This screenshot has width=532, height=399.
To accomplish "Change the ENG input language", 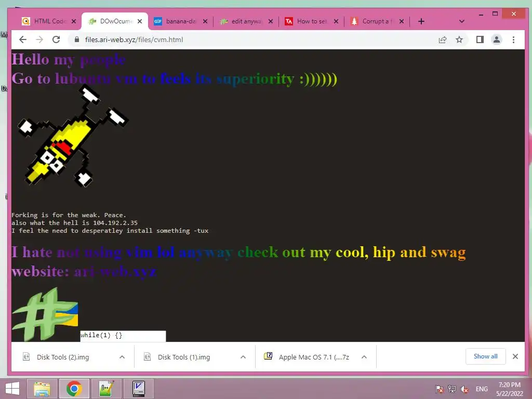I will tap(482, 389).
